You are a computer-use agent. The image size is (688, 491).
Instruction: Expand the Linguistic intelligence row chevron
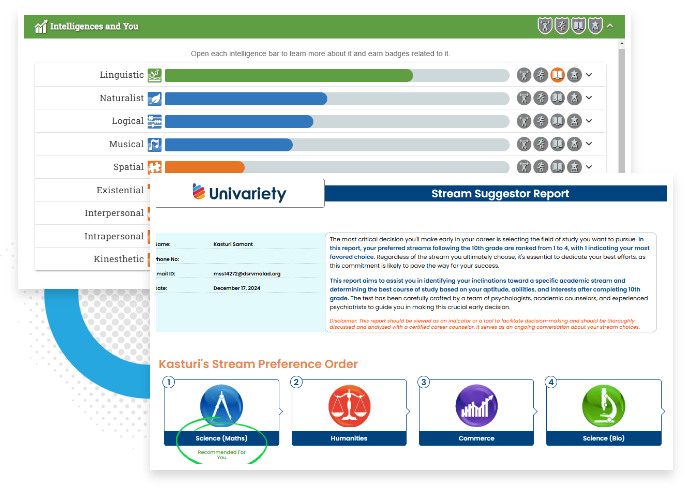tap(589, 75)
